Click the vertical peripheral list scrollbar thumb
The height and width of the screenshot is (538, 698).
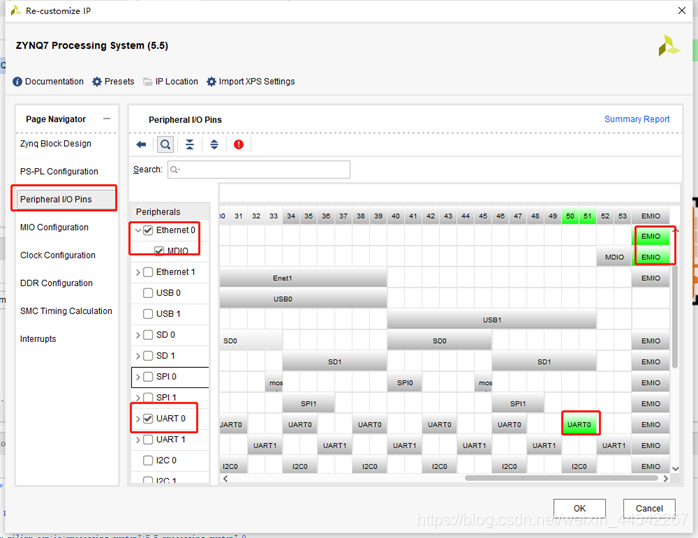(x=675, y=316)
